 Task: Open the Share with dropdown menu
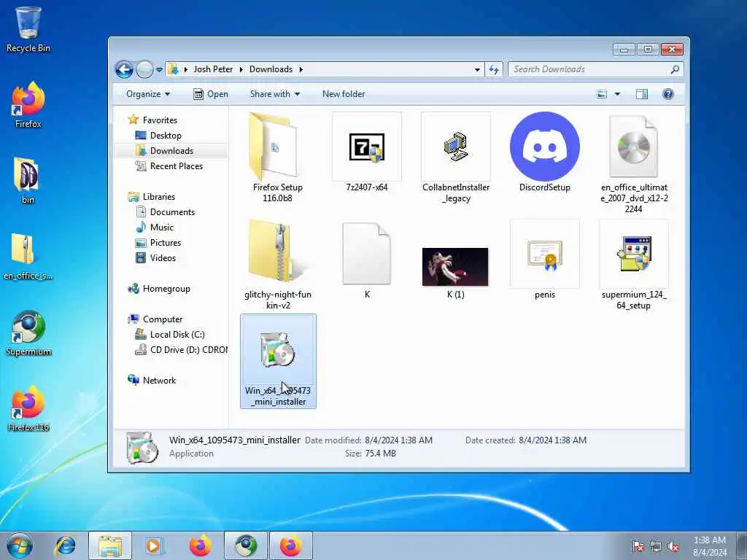point(275,94)
